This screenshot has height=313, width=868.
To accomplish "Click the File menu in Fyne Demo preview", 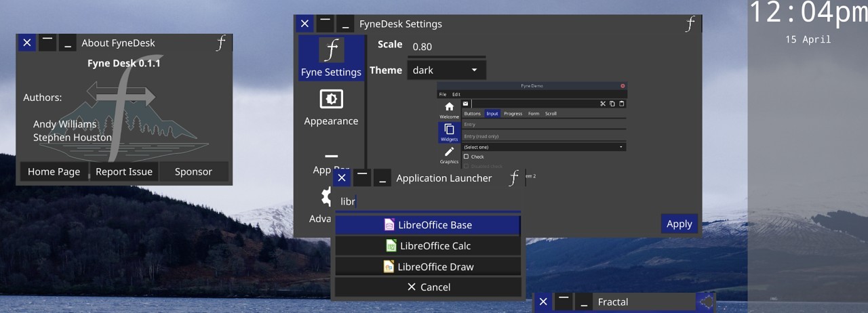I will pyautogui.click(x=443, y=94).
